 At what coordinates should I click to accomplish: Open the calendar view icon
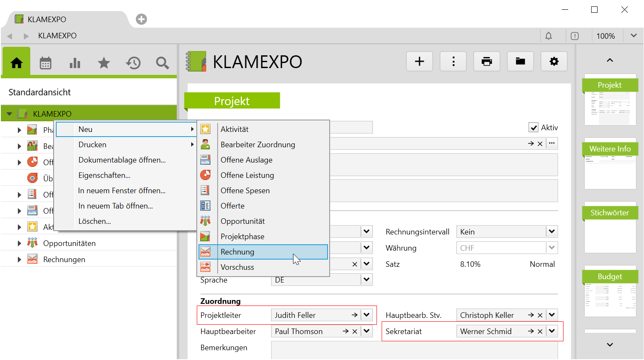coord(46,63)
